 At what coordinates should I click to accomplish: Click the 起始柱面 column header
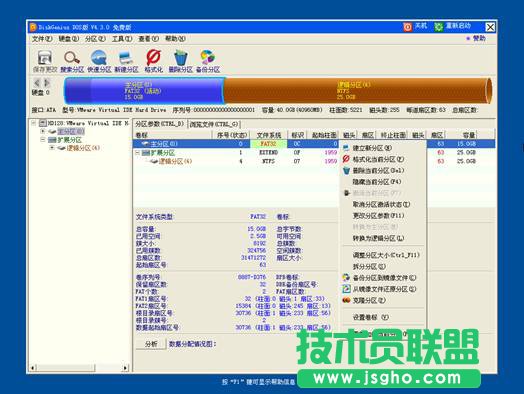tap(323, 135)
